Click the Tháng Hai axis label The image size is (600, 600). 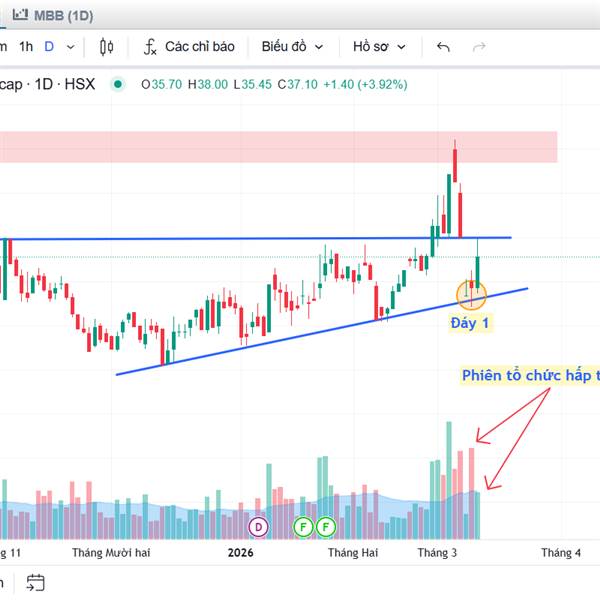click(353, 553)
